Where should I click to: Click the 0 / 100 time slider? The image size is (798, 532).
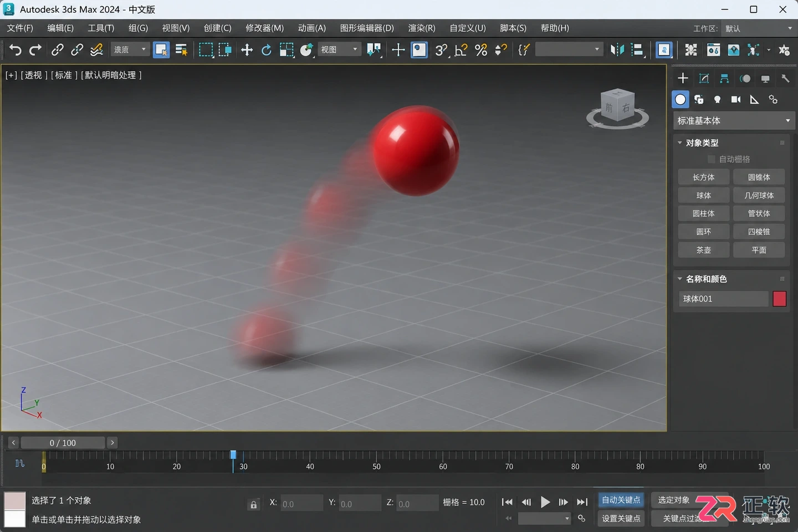(x=63, y=443)
